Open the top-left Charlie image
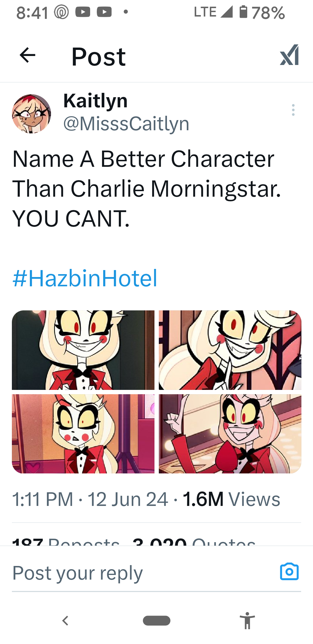 pyautogui.click(x=83, y=350)
